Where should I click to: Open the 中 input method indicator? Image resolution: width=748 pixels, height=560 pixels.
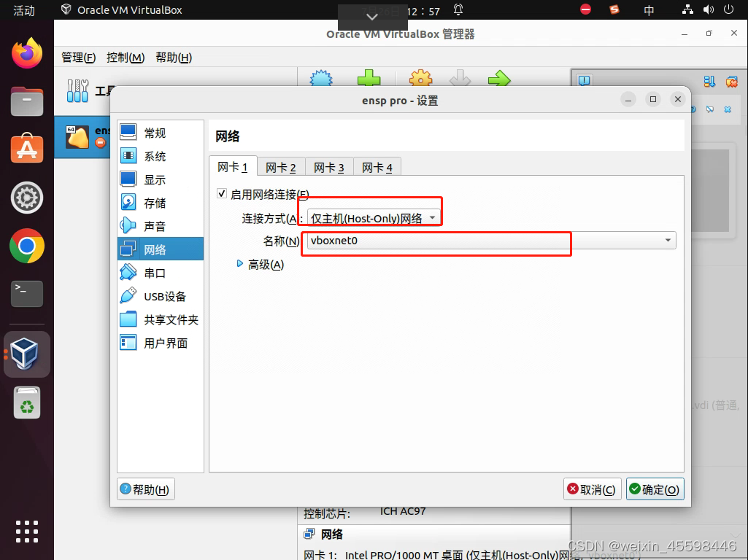(x=649, y=10)
